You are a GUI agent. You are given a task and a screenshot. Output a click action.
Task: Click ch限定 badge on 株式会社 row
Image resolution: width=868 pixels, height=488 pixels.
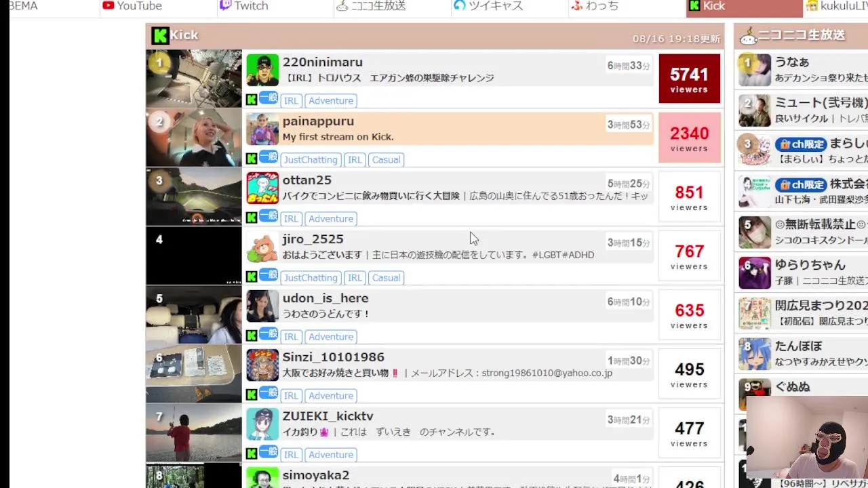(801, 184)
